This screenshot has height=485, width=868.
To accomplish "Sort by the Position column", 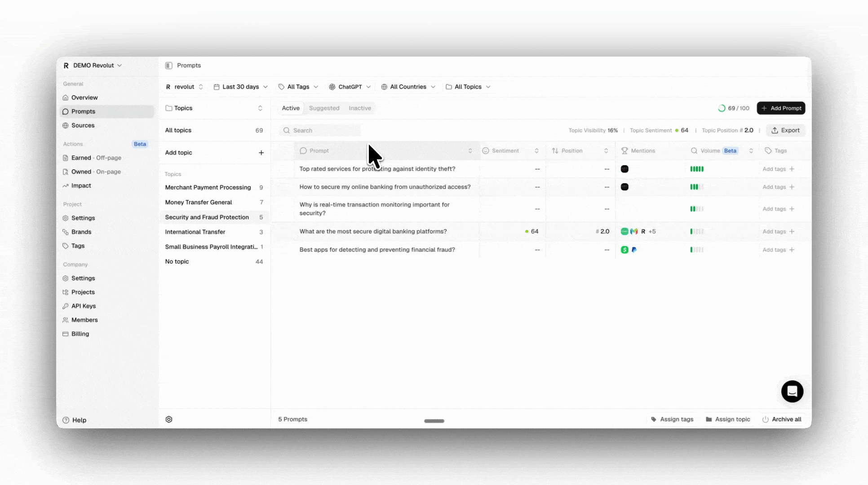I will [x=606, y=151].
